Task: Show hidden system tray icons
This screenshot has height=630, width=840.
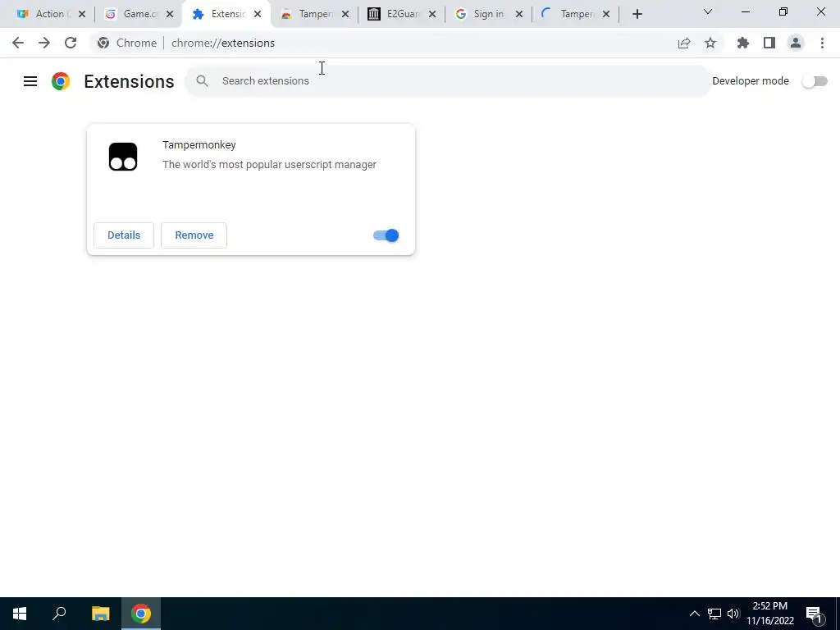Action: [x=694, y=614]
